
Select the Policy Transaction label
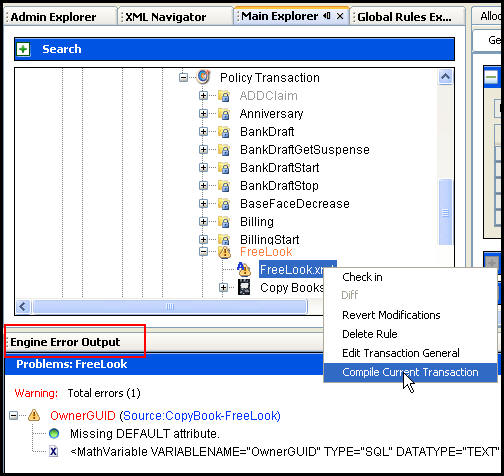click(x=270, y=78)
